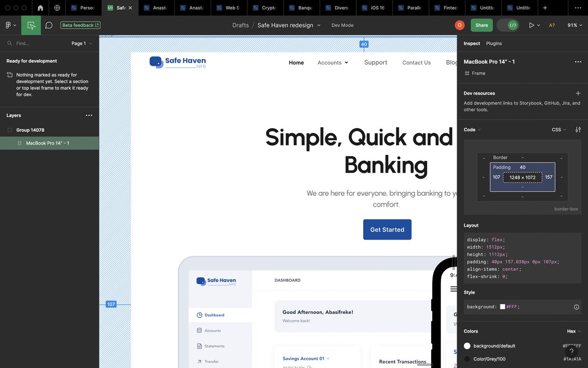588x368 pixels.
Task: Click the display: flex code line
Action: click(x=485, y=240)
